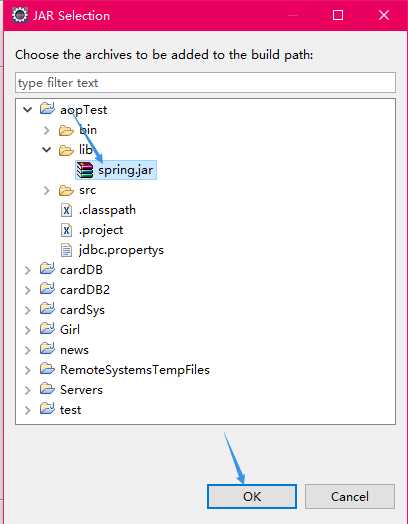The width and height of the screenshot is (408, 524).
Task: Select the Girl project entry
Action: click(x=70, y=330)
